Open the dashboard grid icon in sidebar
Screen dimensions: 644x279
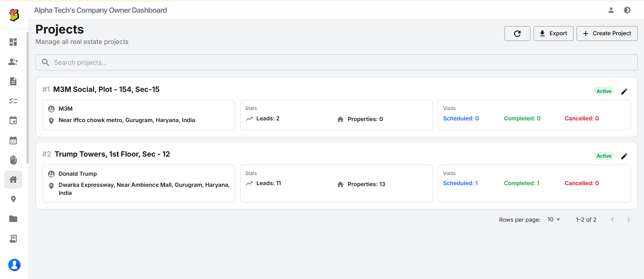click(x=13, y=42)
